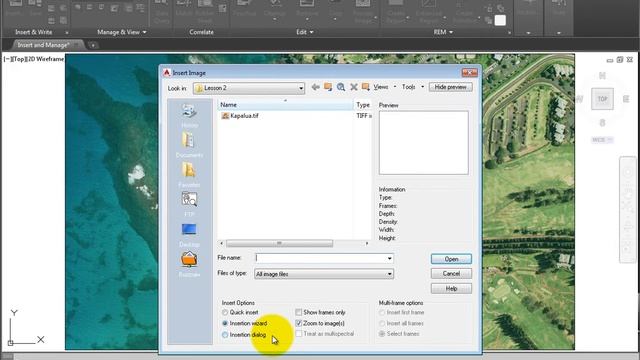
Task: Uncheck the Zoom to image(s) checkbox
Action: [x=299, y=323]
